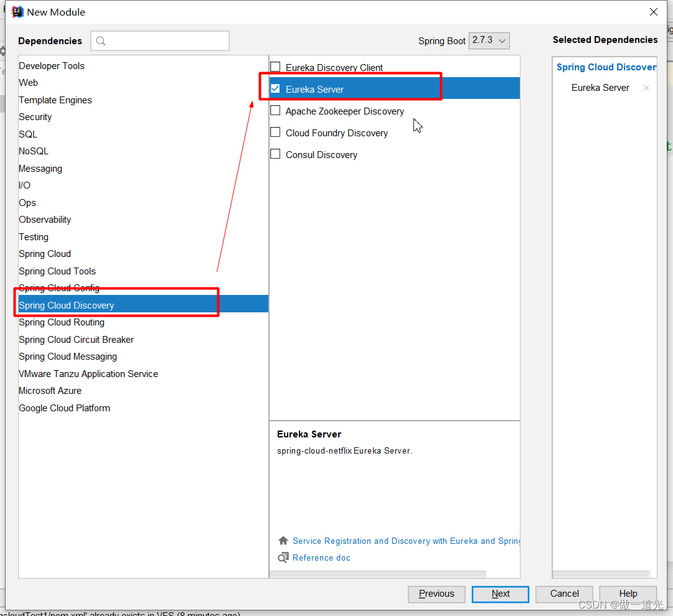This screenshot has width=673, height=616.
Task: Remove Eureka Server from selected dependencies
Action: pyautogui.click(x=646, y=88)
